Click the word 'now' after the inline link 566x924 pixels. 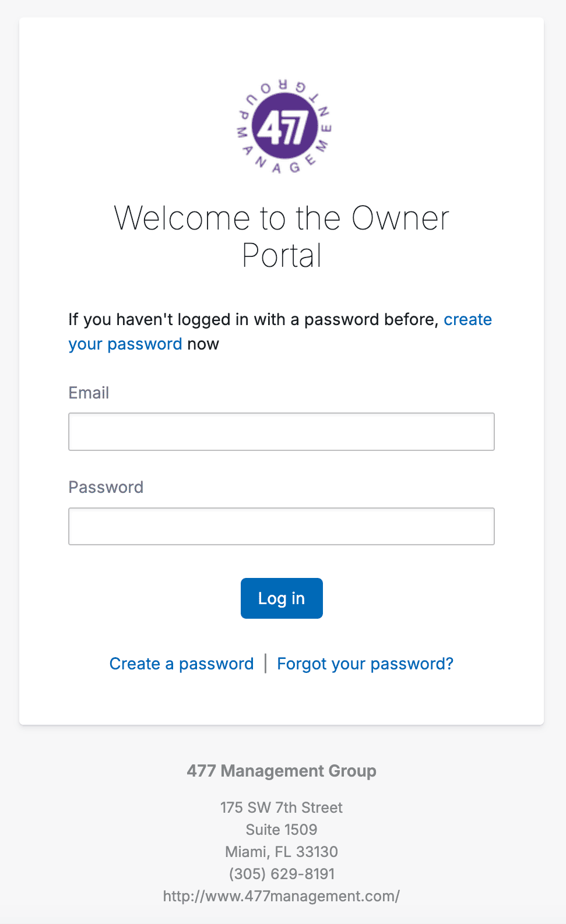(203, 344)
